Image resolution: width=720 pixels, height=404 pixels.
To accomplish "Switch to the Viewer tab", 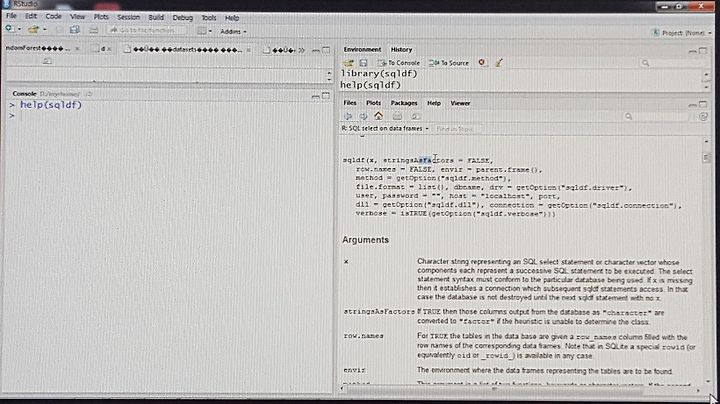I will tap(460, 103).
